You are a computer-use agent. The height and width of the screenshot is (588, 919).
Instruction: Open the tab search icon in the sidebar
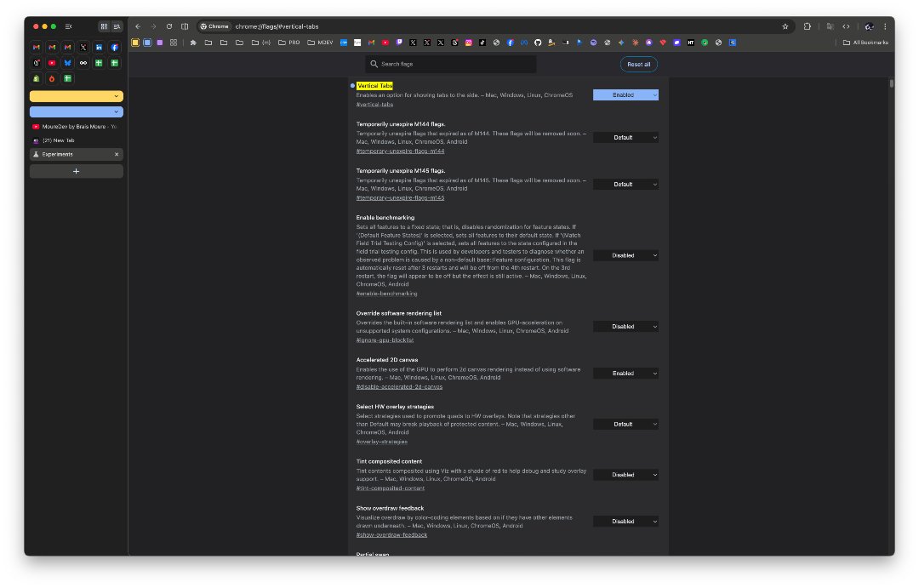[x=117, y=26]
